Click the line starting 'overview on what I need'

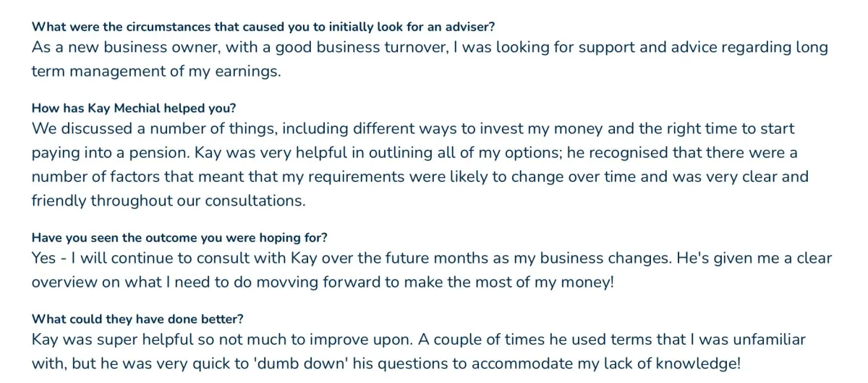323,282
